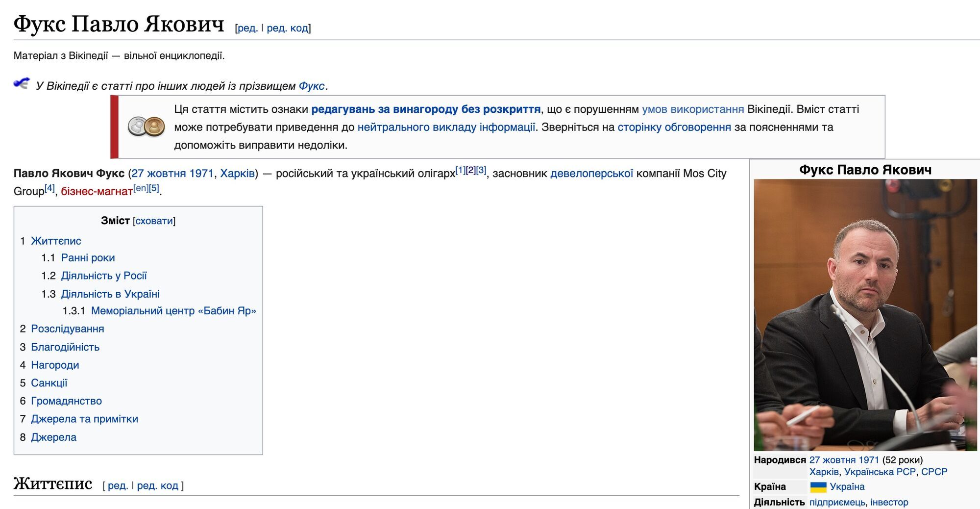Click 'ред.' edit link next to page title
Image resolution: width=980 pixels, height=509 pixels.
coord(247,28)
